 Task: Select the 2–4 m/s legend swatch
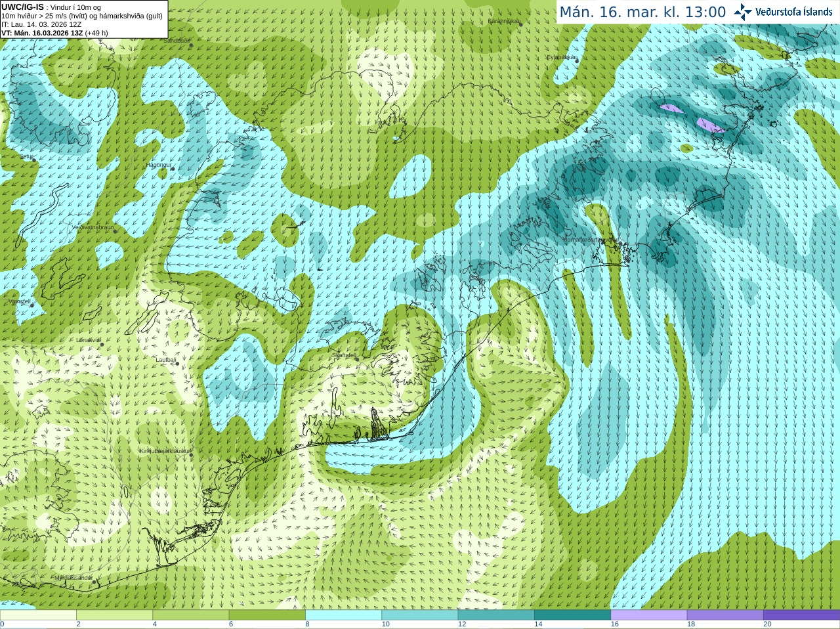[114, 615]
